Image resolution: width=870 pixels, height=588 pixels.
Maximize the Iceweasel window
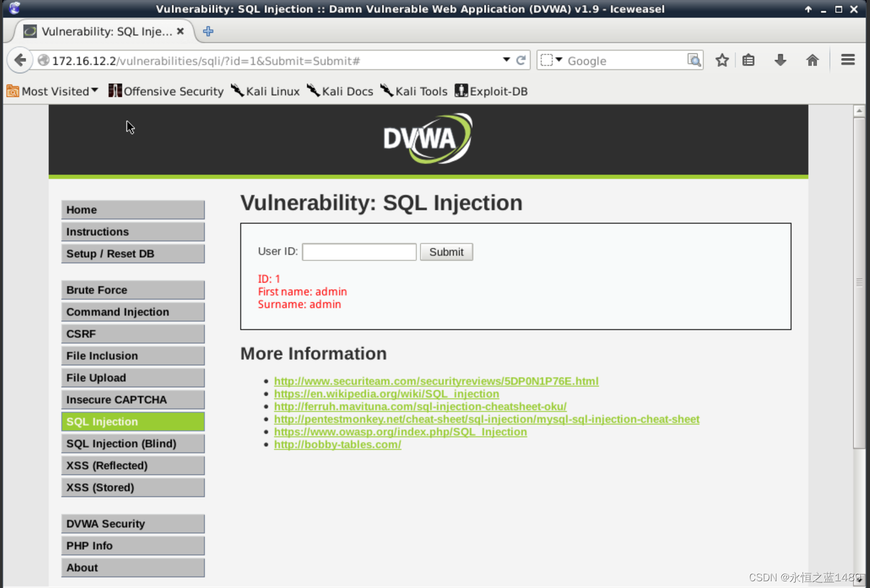point(838,9)
